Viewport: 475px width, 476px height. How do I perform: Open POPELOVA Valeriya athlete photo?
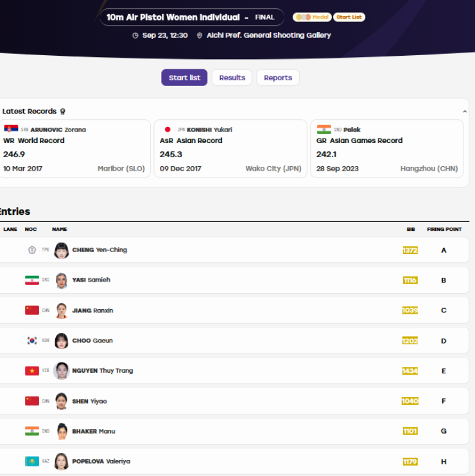point(62,461)
